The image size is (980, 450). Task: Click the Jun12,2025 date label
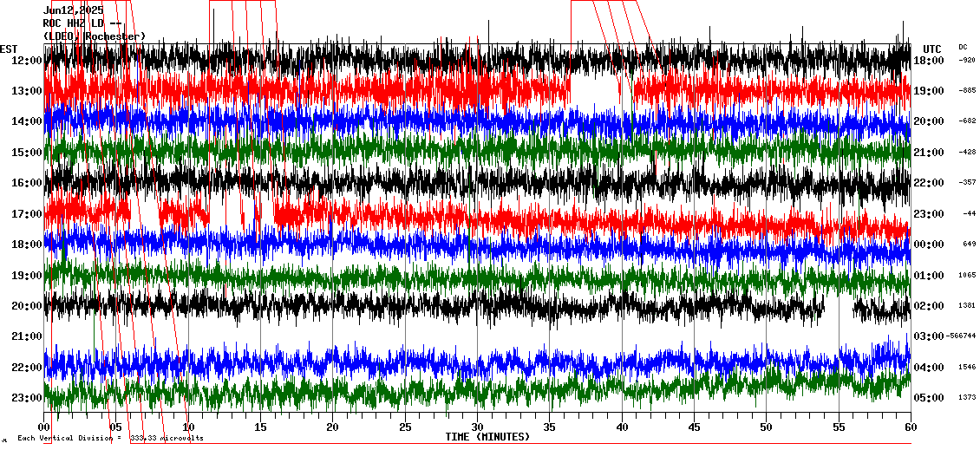pyautogui.click(x=73, y=10)
